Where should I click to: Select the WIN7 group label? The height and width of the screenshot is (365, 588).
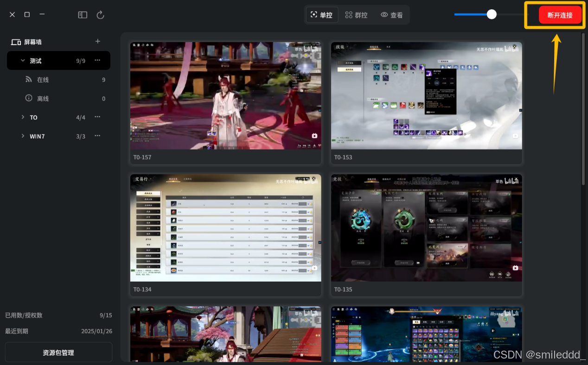[x=37, y=136]
